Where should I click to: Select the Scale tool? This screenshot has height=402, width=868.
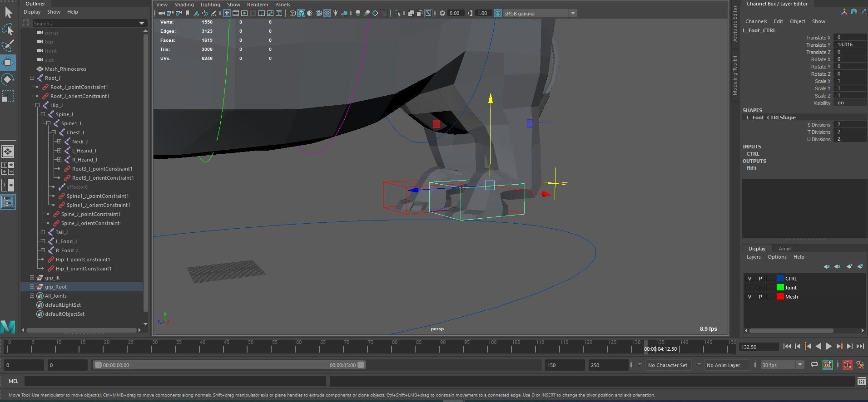coord(8,96)
